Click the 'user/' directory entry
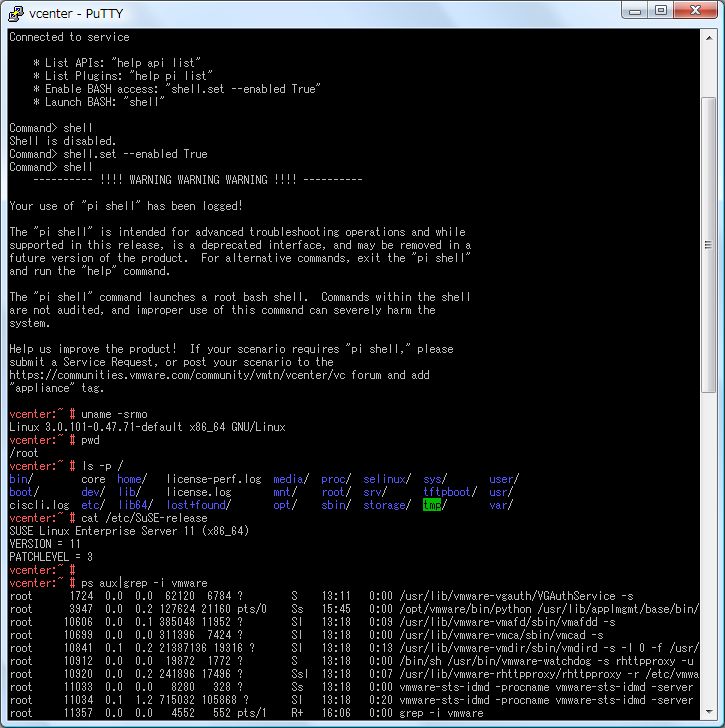725x728 pixels. tap(504, 479)
